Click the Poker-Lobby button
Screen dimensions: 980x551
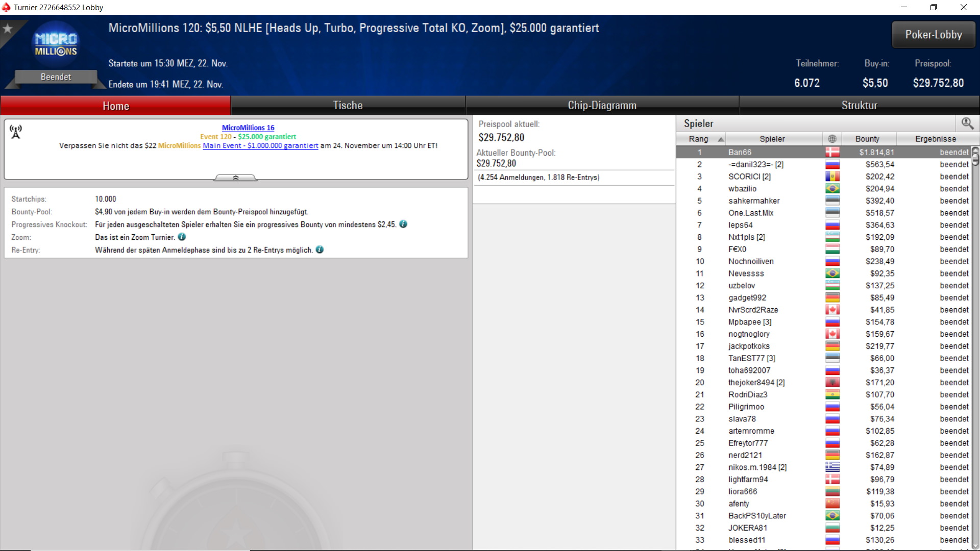coord(933,35)
